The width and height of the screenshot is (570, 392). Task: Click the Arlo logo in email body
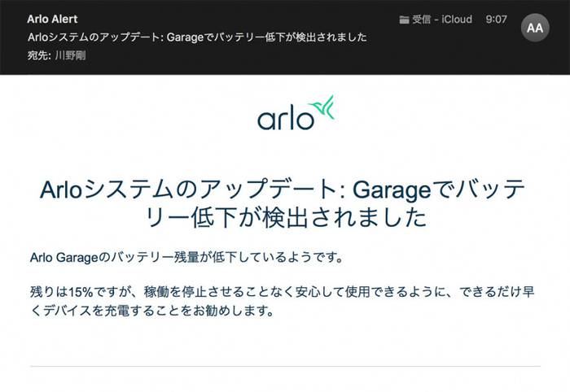point(295,113)
